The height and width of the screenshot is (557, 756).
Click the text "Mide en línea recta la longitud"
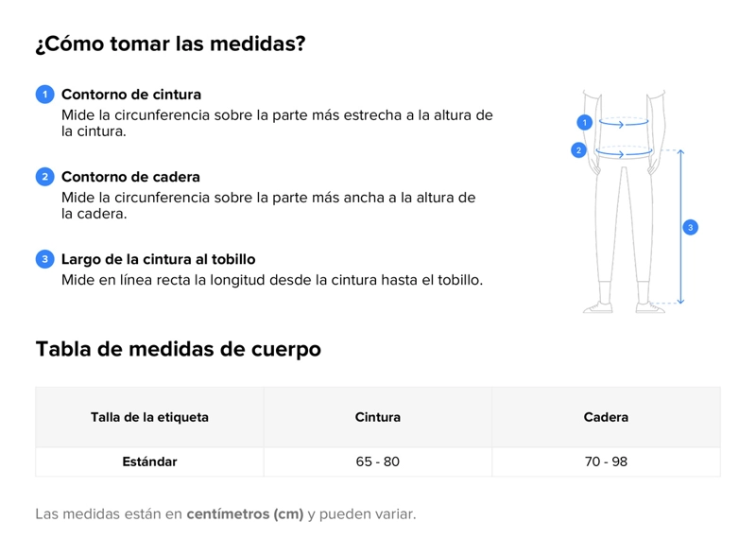(163, 280)
